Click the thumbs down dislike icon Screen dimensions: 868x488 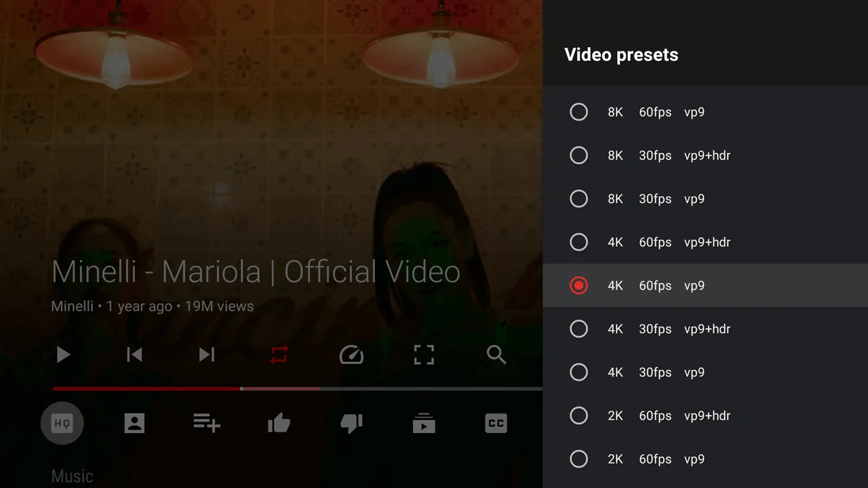351,424
